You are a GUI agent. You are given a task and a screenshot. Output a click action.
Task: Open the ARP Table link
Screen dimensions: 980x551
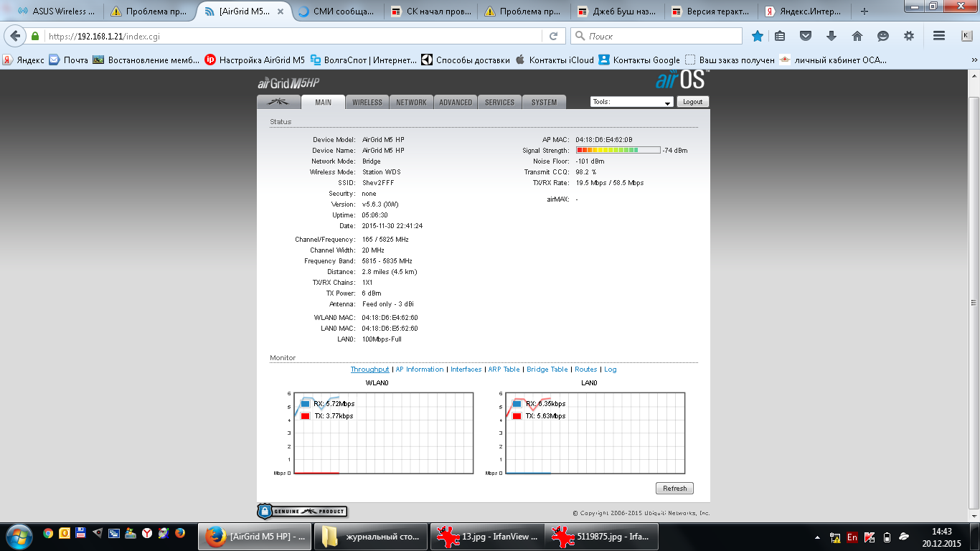[x=504, y=369]
